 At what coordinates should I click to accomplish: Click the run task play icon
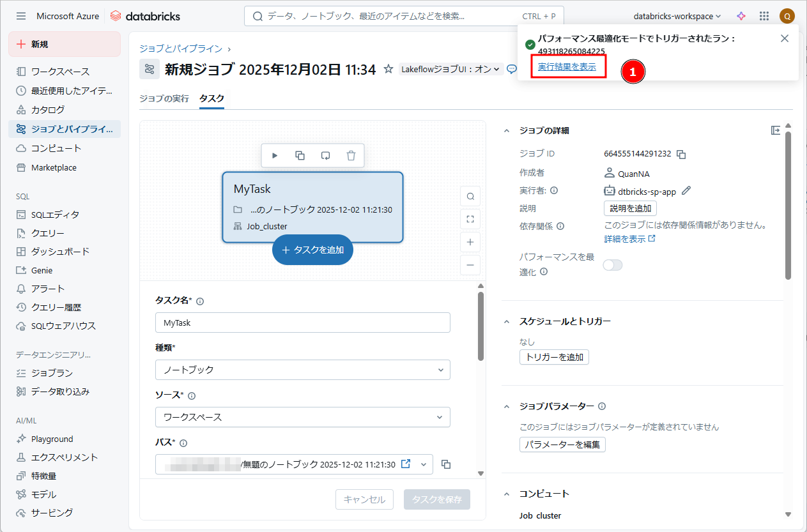point(275,155)
